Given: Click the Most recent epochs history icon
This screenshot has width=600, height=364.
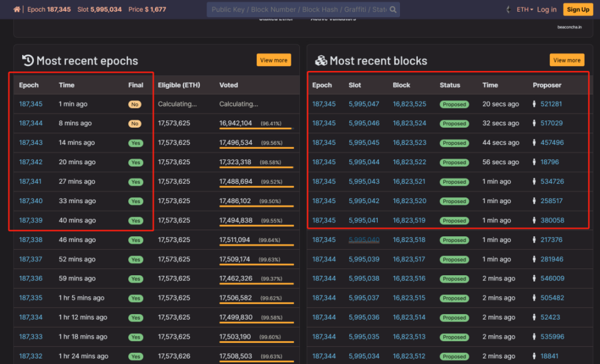Looking at the screenshot, I should point(28,60).
